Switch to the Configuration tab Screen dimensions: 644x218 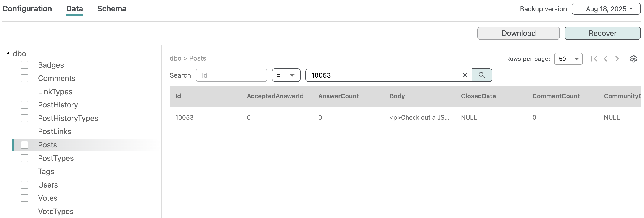tap(27, 9)
